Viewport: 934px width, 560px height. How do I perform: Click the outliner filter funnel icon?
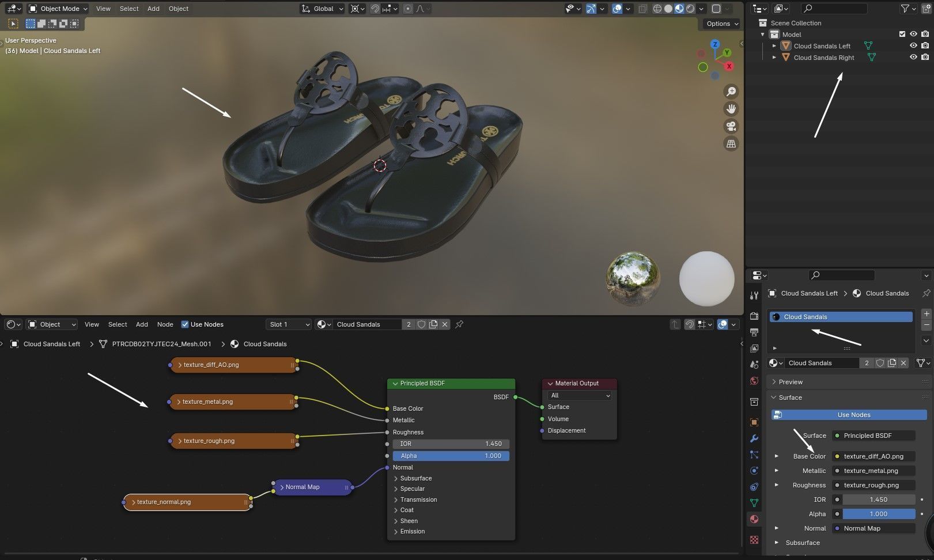[905, 9]
